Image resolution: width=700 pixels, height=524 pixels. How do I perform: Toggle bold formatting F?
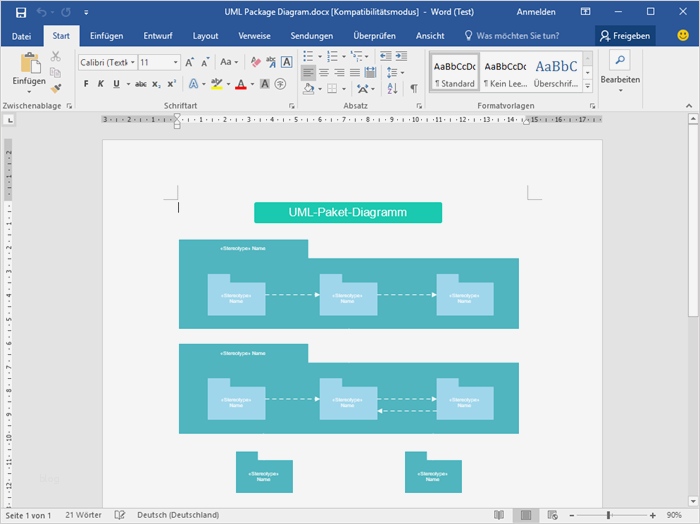86,84
